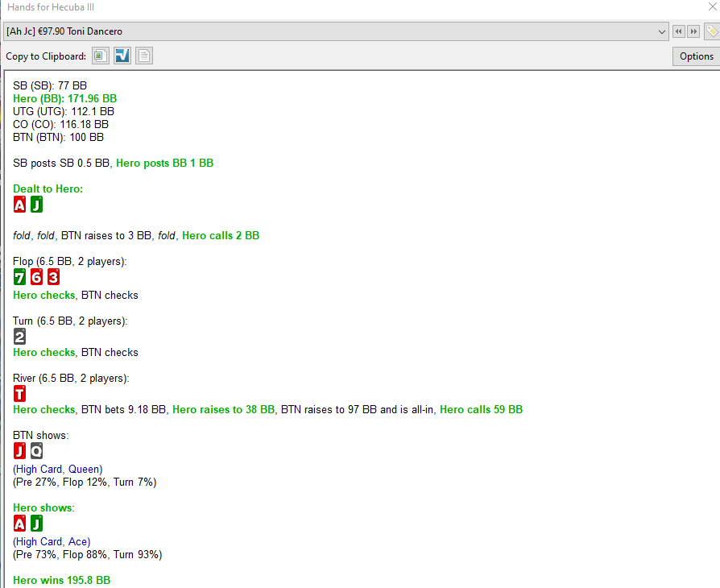Click 'River (6.5 BB, 2 players):' heading

71,378
